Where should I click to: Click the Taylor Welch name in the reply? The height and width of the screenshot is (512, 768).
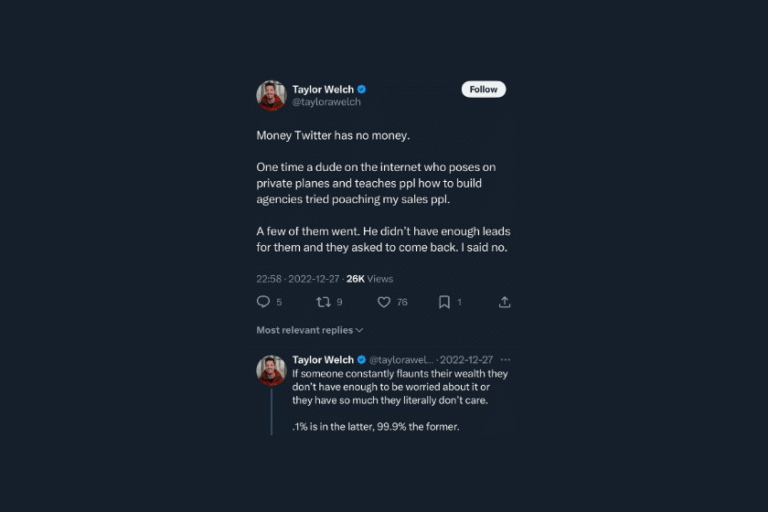click(x=322, y=359)
